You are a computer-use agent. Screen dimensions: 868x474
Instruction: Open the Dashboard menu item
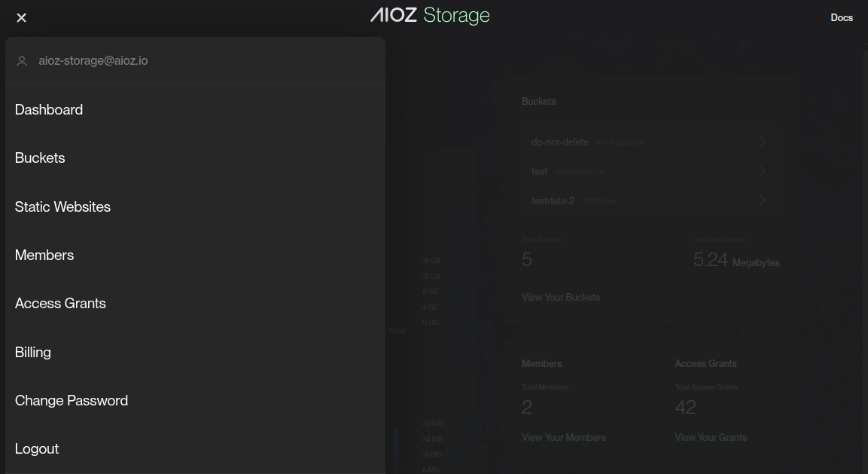coord(49,110)
